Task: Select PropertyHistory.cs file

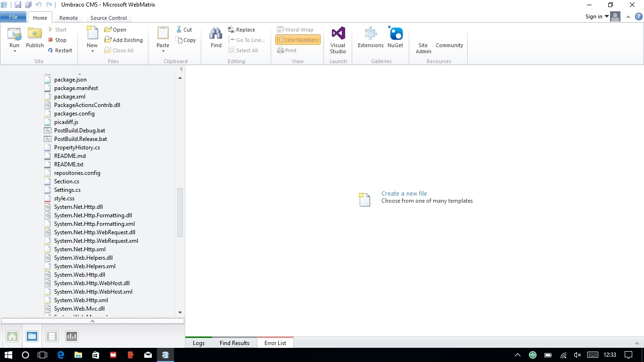Action: pos(77,148)
